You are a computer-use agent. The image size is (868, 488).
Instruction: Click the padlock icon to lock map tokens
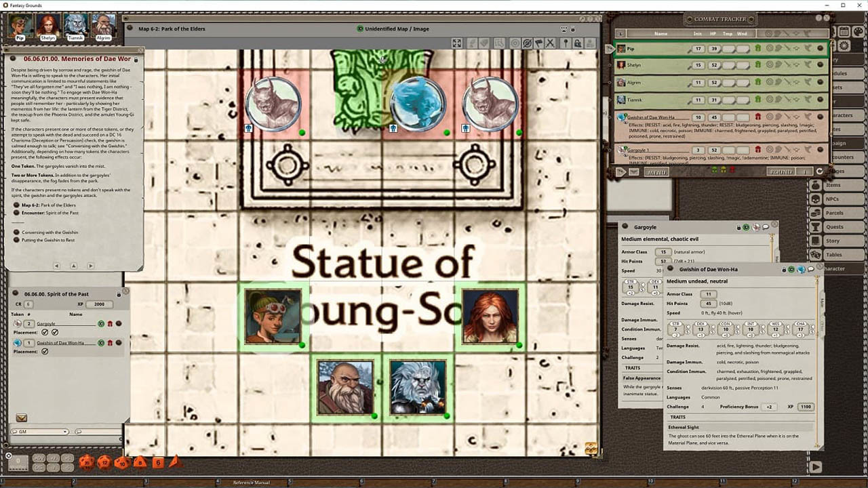click(x=578, y=43)
